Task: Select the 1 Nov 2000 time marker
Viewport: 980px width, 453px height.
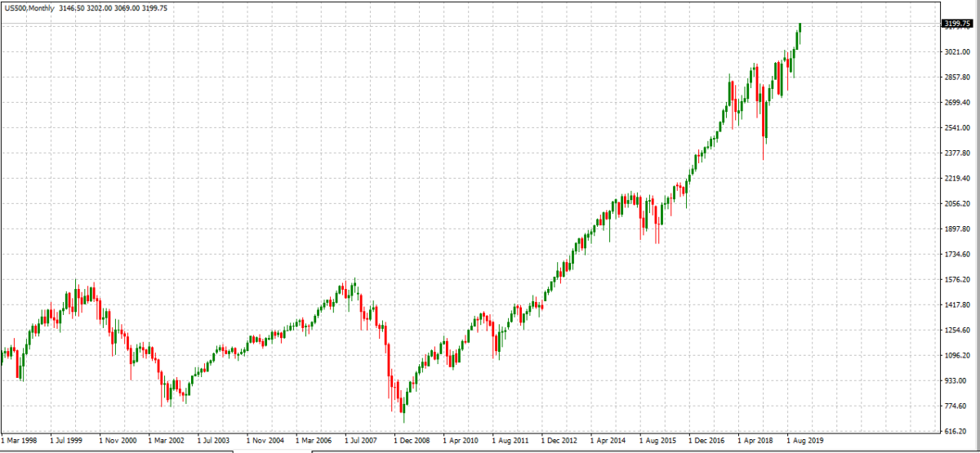Action: 117,438
